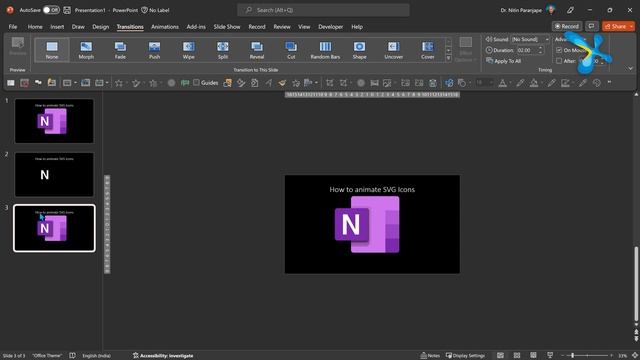The height and width of the screenshot is (360, 640).
Task: Switch to Normal view in status bar
Action: click(x=500, y=355)
